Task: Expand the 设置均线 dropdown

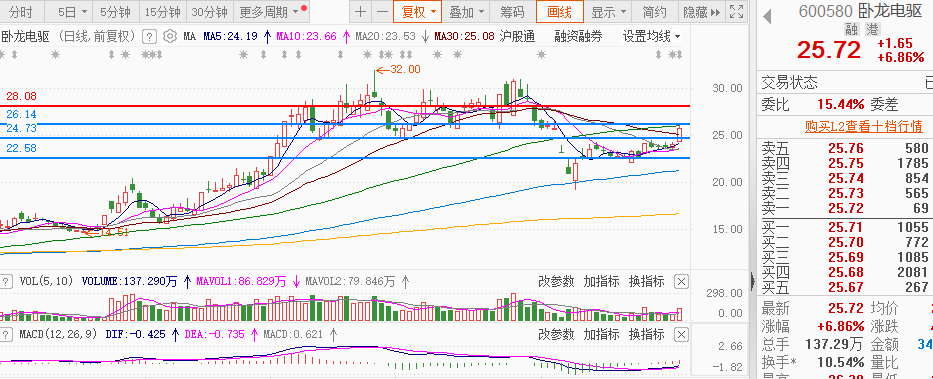Action: [x=652, y=36]
